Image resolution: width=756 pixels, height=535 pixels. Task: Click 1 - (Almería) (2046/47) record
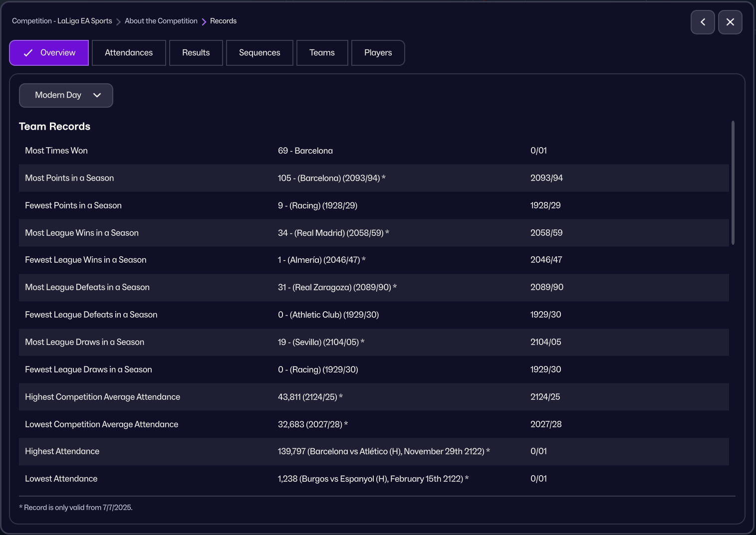(x=322, y=260)
